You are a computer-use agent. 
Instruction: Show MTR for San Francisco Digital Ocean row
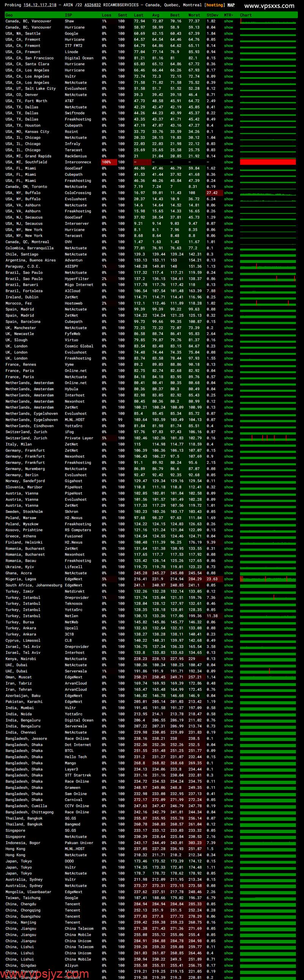[229, 58]
